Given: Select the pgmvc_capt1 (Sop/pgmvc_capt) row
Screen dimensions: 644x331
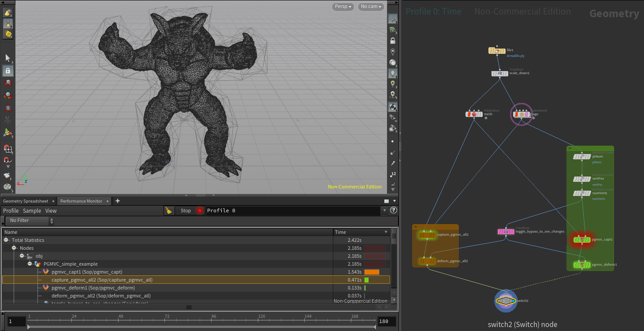Looking at the screenshot, I should click(196, 272).
